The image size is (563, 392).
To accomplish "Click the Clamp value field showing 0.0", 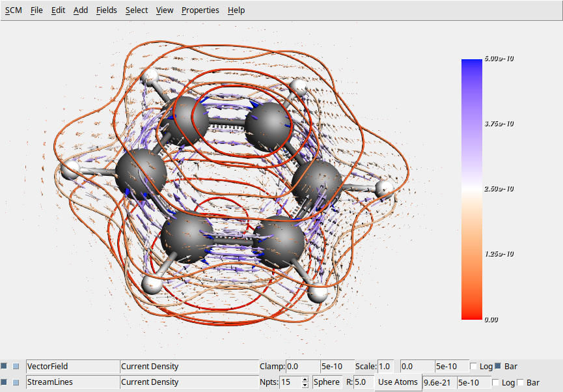I will coord(303,366).
